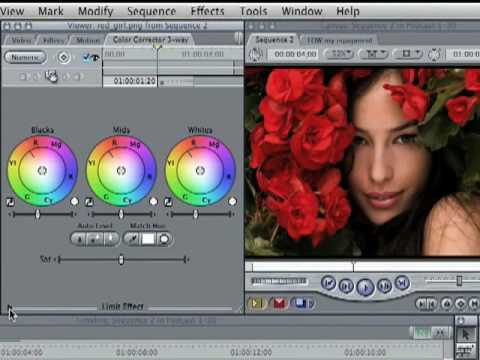This screenshot has width=480, height=360.
Task: Select the Blacks auto-balance eyedropper button
Action: coord(10,202)
